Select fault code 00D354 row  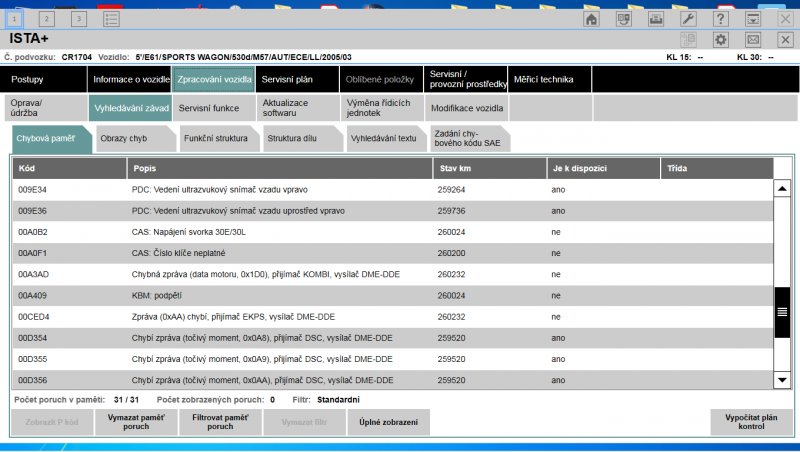coord(393,338)
